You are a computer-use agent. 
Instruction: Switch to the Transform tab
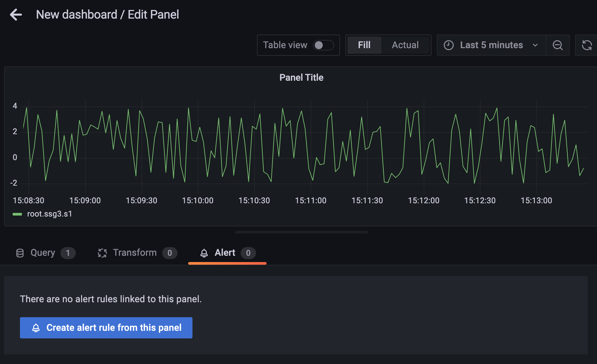pos(135,253)
